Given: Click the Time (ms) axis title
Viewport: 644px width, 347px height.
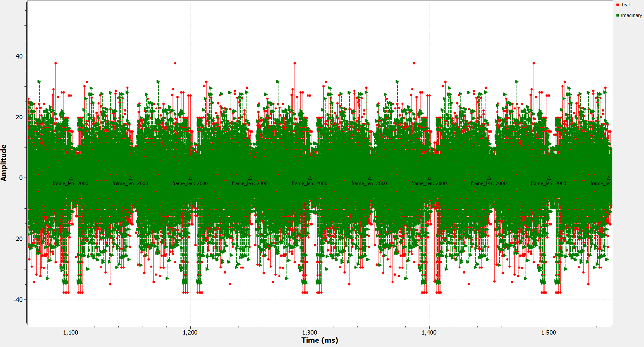Looking at the screenshot, I should click(x=320, y=340).
